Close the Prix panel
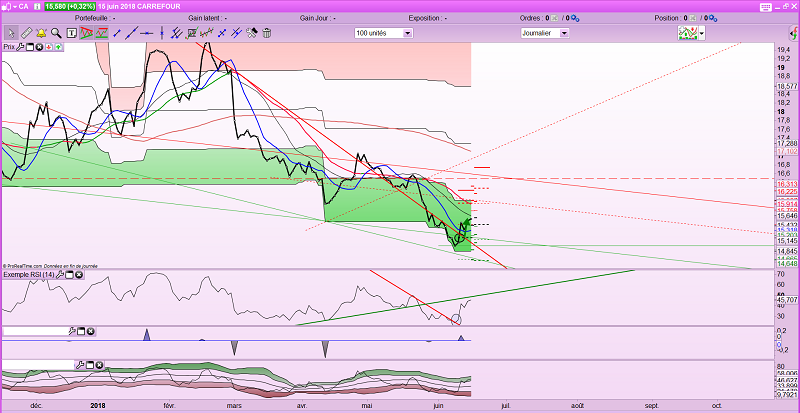This screenshot has height=413, width=800. coord(38,46)
